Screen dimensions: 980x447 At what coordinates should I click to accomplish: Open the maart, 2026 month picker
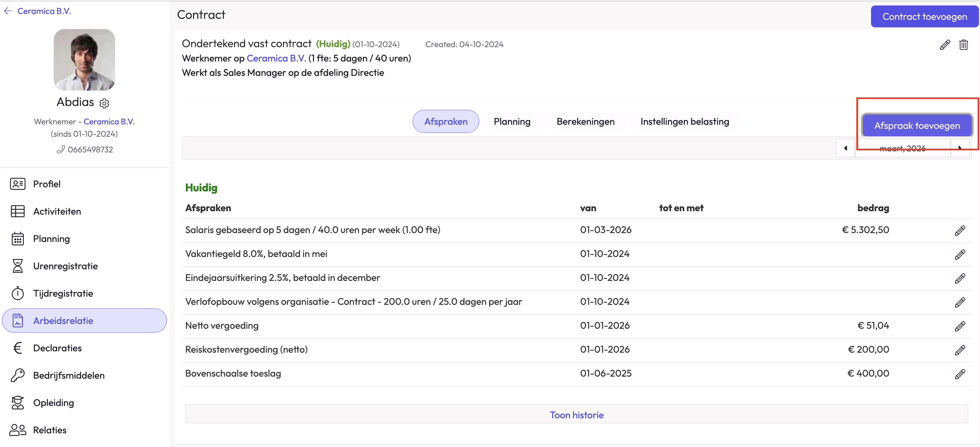coord(902,148)
